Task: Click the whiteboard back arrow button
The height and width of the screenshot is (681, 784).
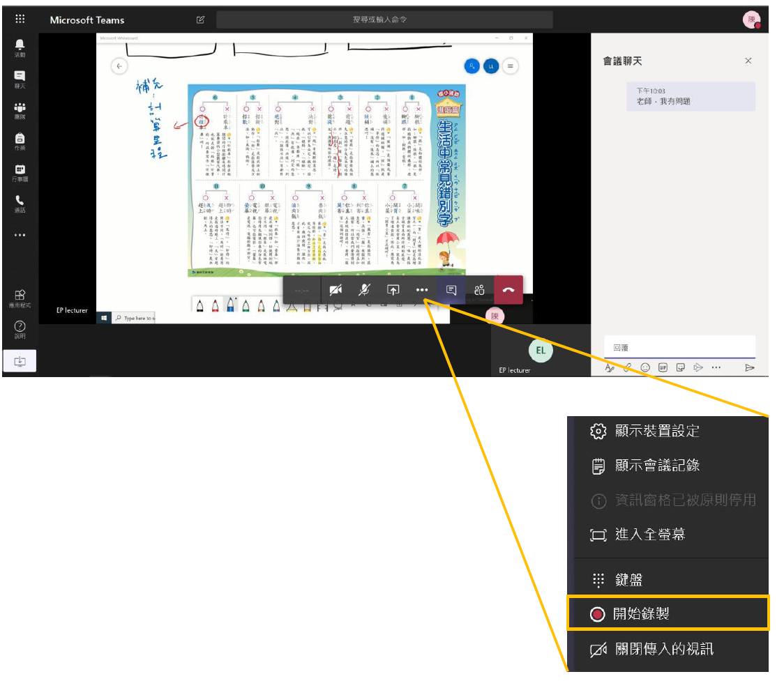Action: (x=119, y=66)
